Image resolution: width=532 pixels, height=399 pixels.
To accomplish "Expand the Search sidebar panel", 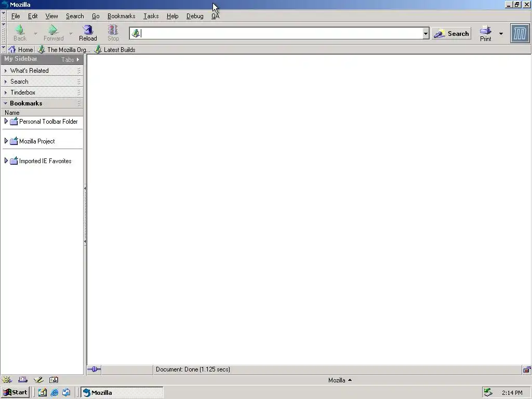I will pos(42,82).
